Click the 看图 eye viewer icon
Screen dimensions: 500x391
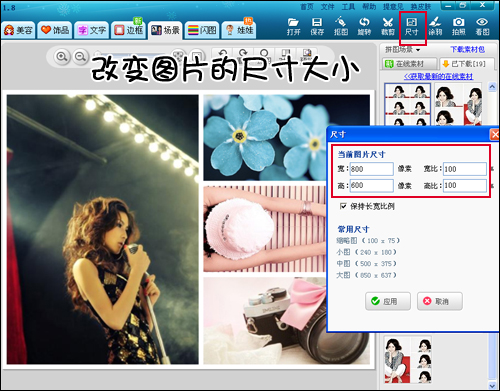[482, 26]
